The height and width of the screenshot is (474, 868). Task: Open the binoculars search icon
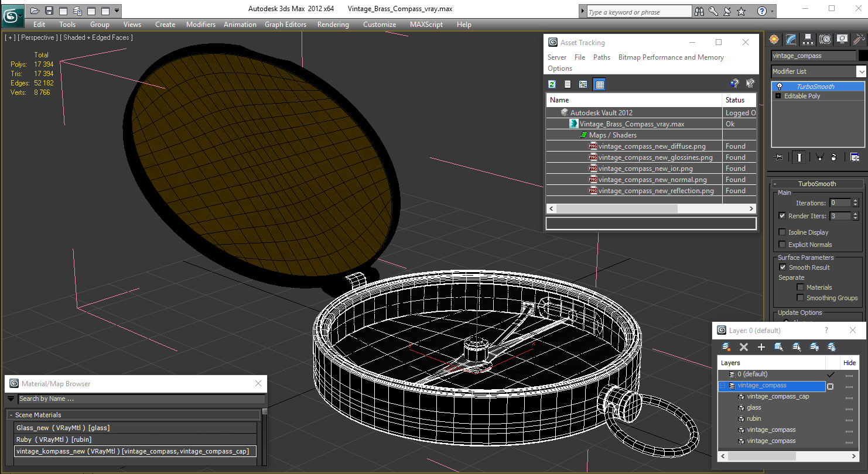pyautogui.click(x=699, y=11)
